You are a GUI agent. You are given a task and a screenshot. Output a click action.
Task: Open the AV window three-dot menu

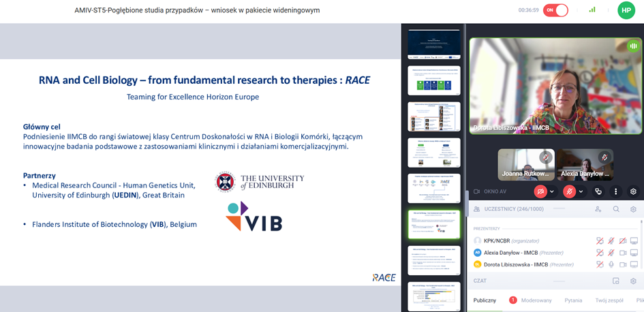tap(615, 191)
